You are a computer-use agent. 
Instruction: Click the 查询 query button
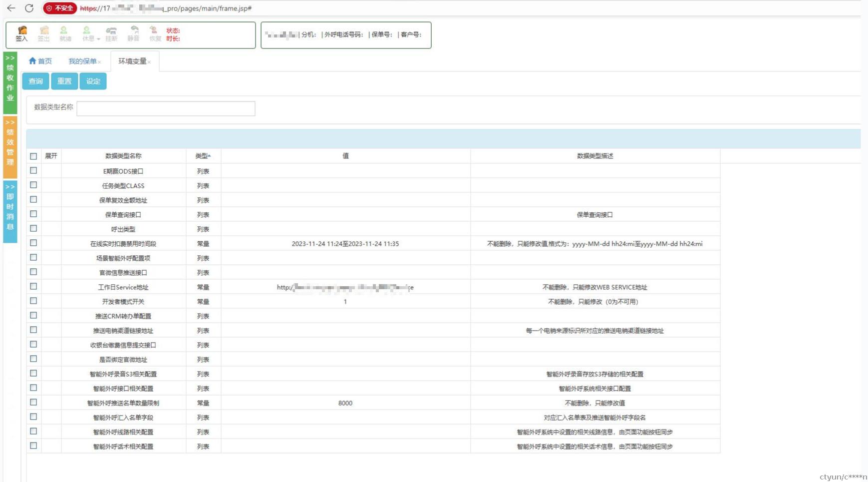35,81
